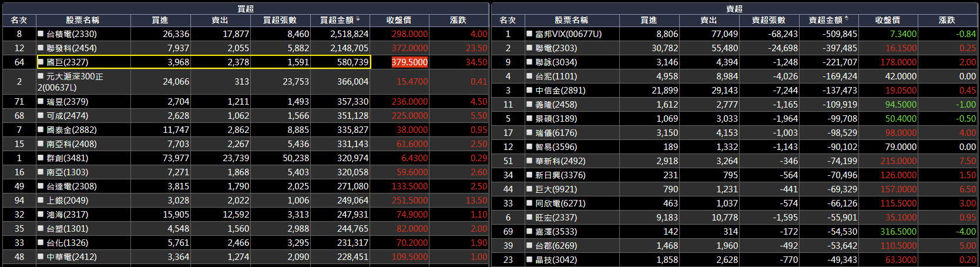The image size is (980, 267).
Task: Check the box beside 群創(3481)
Action: (41, 158)
